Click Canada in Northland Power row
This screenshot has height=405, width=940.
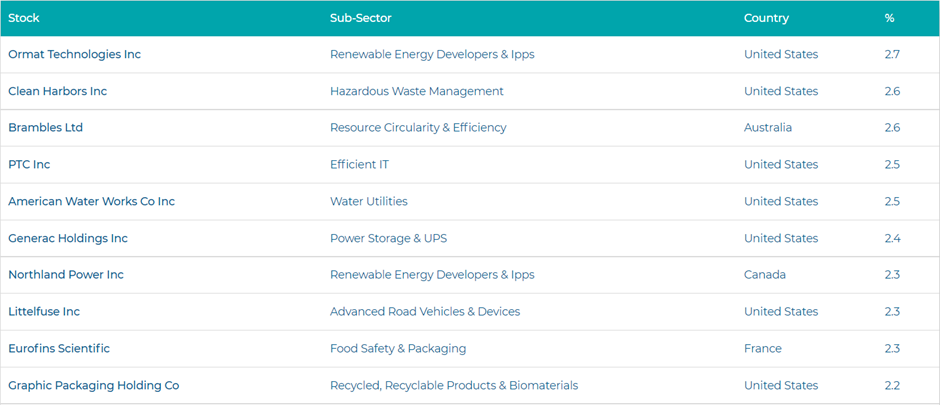click(765, 275)
